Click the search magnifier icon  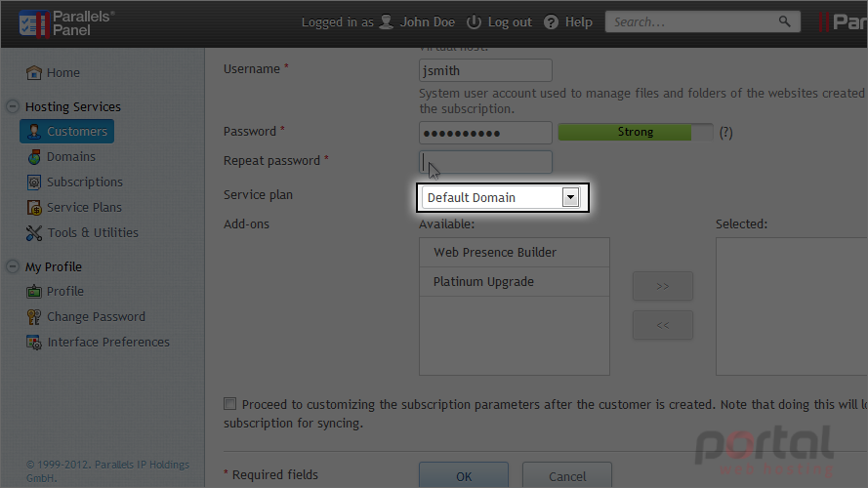pos(784,21)
